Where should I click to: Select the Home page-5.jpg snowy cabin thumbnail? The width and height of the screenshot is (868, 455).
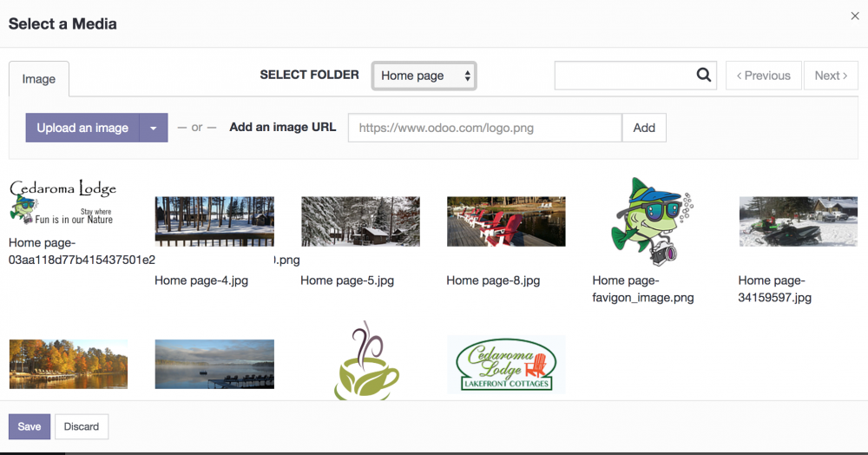360,221
